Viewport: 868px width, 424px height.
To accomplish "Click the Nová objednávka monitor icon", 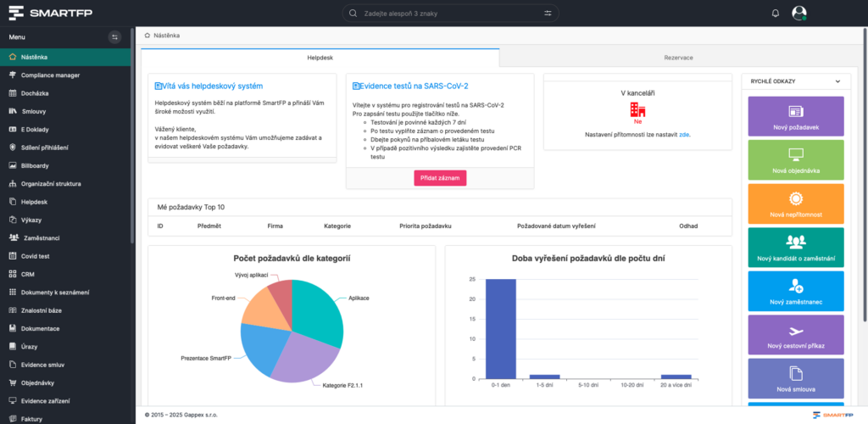I will point(795,154).
